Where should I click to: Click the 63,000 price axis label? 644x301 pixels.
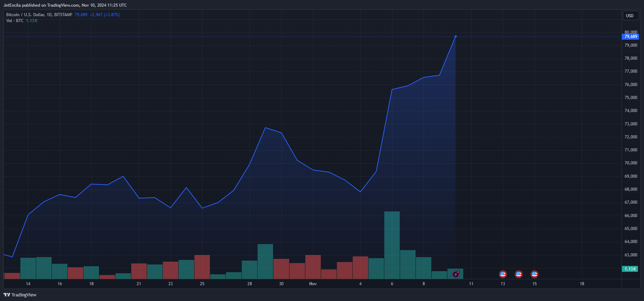[x=631, y=255]
